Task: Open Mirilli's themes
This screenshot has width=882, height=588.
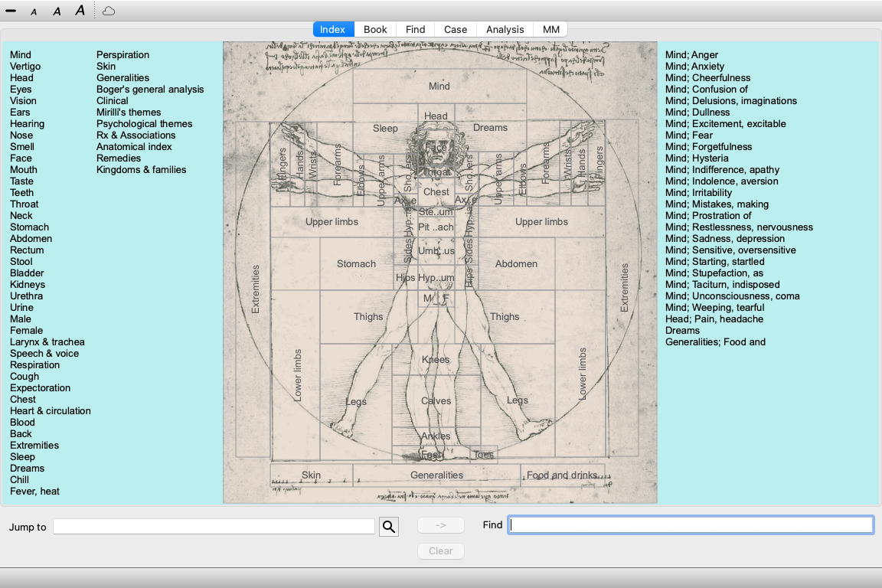Action: click(129, 113)
